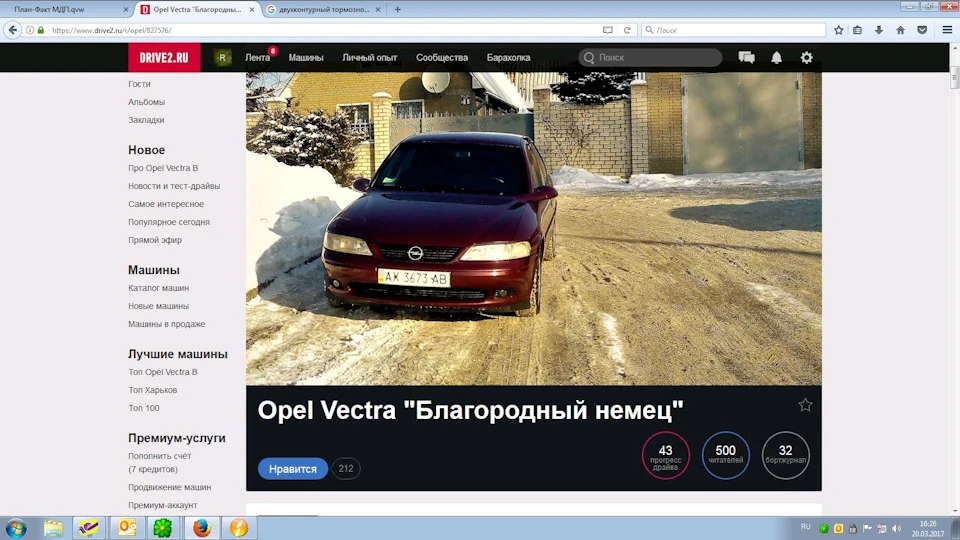960x540 pixels.
Task: Click the Firefox back arrow button
Action: pos(13,29)
